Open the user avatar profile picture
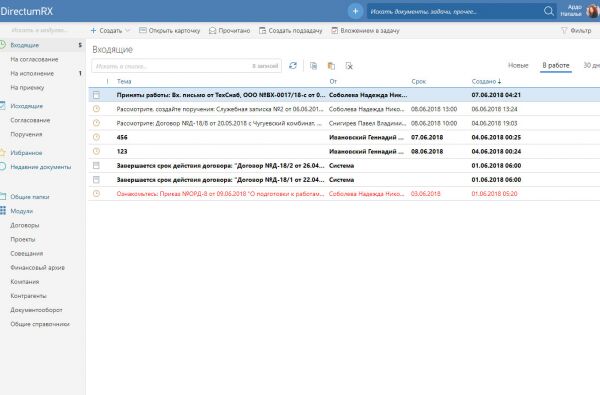The width and height of the screenshot is (600, 395). tap(592, 11)
